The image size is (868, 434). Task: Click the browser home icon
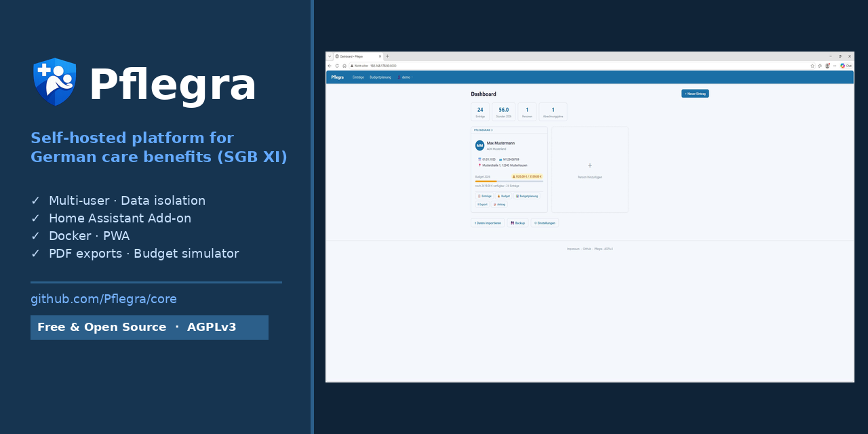coord(344,66)
